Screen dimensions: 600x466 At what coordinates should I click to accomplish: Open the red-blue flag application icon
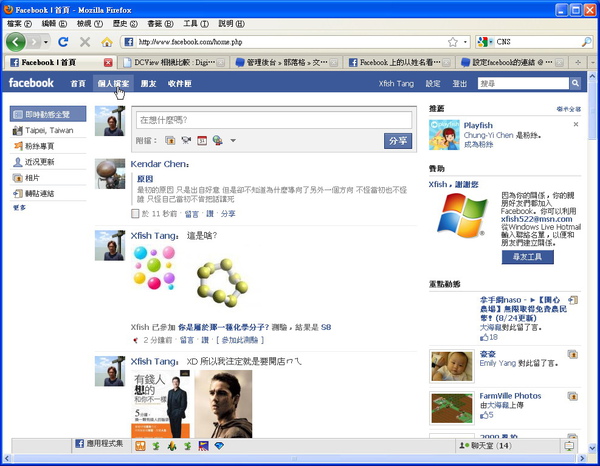[203, 446]
